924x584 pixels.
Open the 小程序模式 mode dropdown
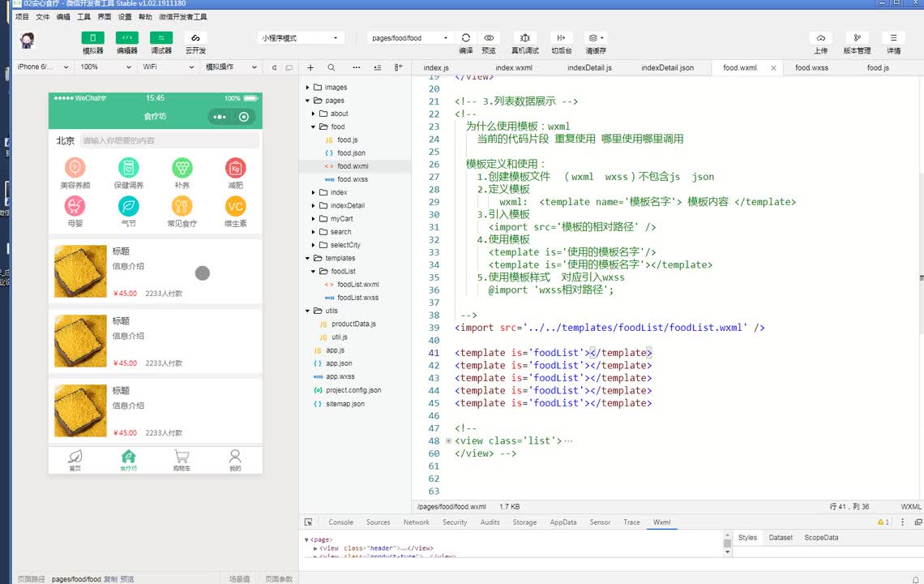pyautogui.click(x=300, y=38)
